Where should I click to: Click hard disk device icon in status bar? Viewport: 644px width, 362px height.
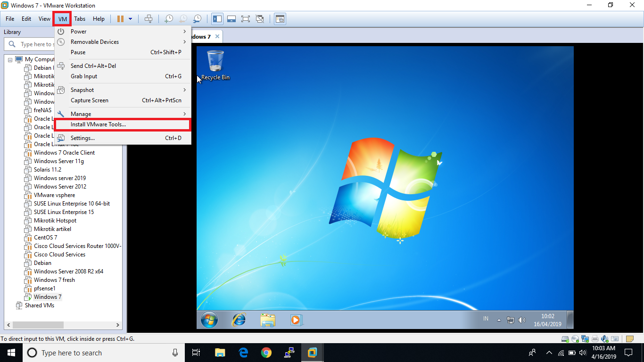(x=565, y=338)
